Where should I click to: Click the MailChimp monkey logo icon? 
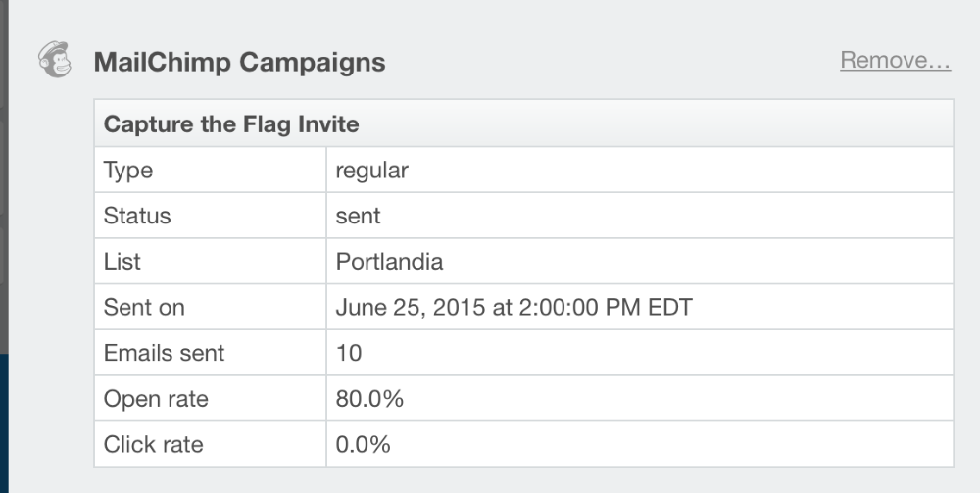54,61
